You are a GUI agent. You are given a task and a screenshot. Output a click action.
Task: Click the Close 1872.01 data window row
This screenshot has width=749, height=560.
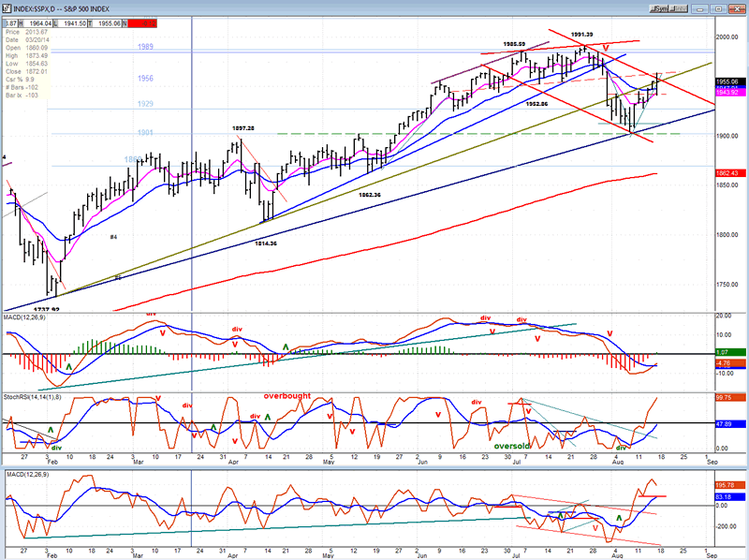pos(27,72)
